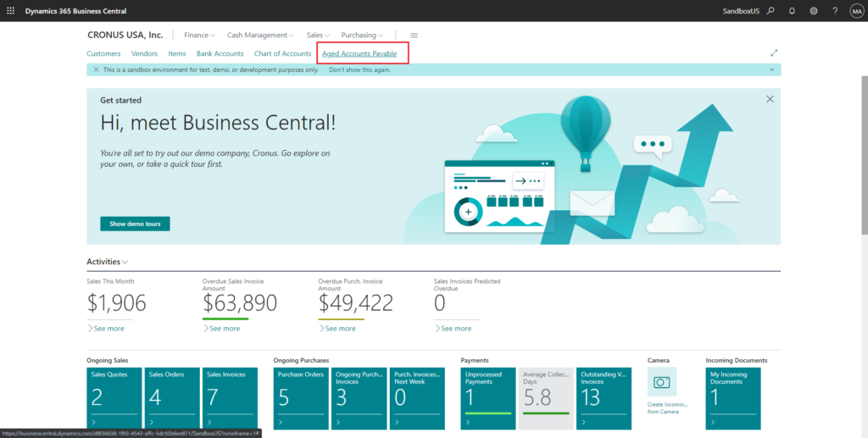See more under Overdue Purch. Invoice Amount
This screenshot has height=438, width=868.
337,329
